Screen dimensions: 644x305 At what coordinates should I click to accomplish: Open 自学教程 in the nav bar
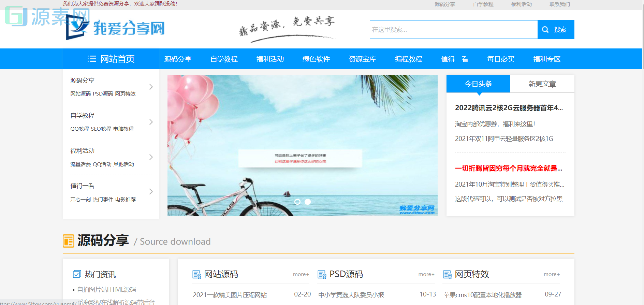(x=224, y=59)
